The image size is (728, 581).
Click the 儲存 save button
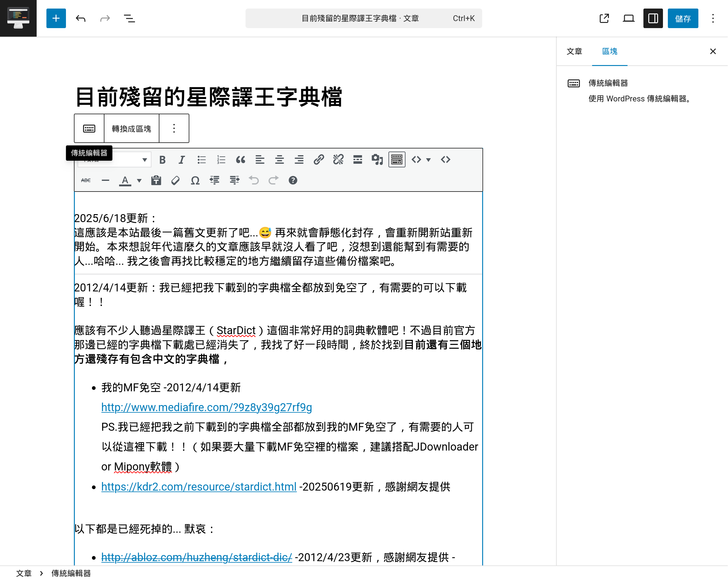click(683, 18)
